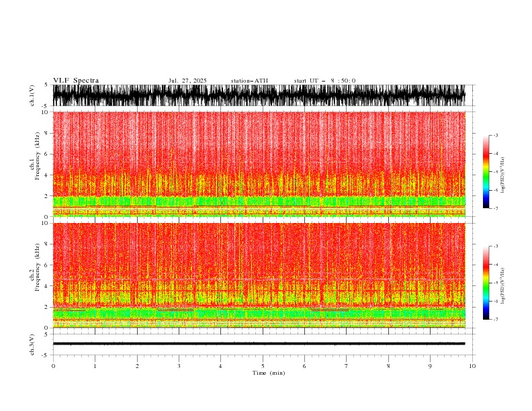Click the "ch.3(V)" axis label

[x=32, y=345]
